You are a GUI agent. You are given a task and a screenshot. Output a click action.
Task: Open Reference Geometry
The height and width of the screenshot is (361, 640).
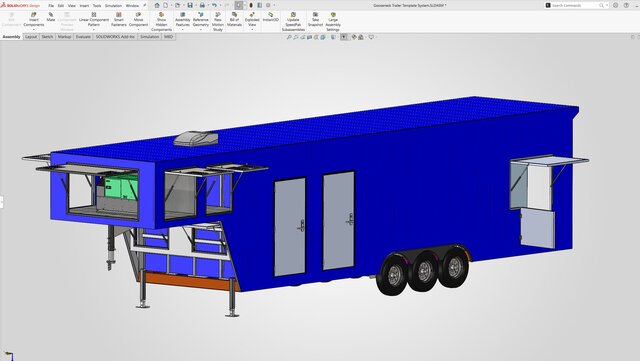click(x=200, y=20)
